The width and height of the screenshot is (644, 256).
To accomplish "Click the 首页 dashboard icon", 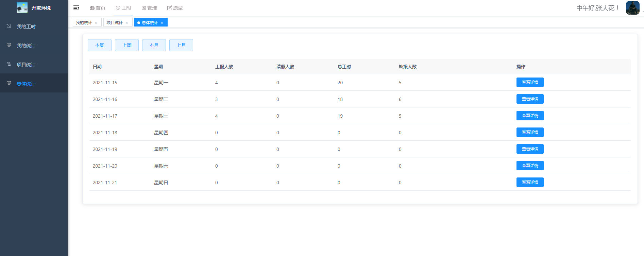I will tap(92, 8).
